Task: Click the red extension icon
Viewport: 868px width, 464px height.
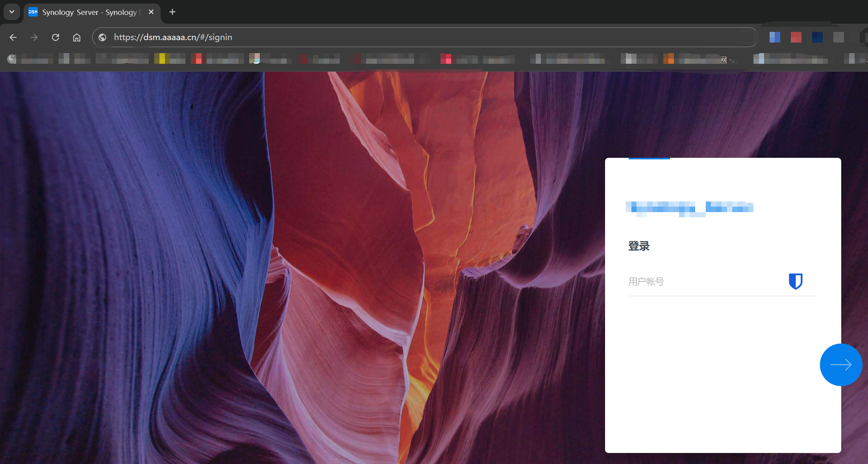Action: 796,37
